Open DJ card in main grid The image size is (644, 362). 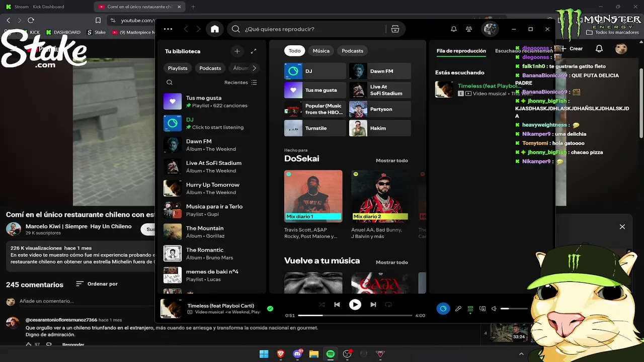pos(315,71)
